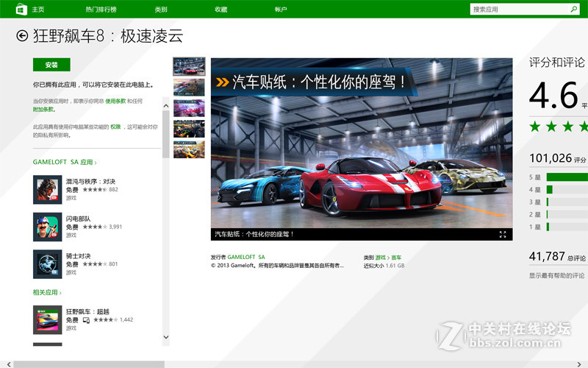Viewport: 588px width, 368px height.
Task: Go back with the circled arrow icon
Action: click(x=22, y=35)
